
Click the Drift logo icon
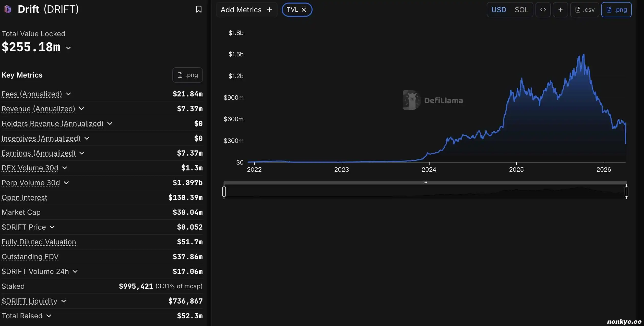(x=8, y=9)
